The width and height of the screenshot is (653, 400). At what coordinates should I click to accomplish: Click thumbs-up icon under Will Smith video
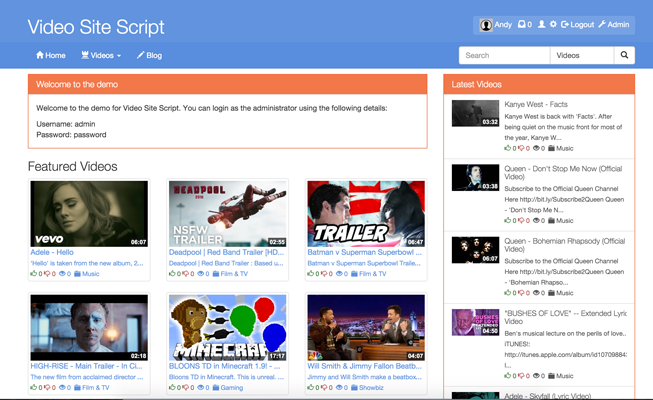click(x=310, y=388)
